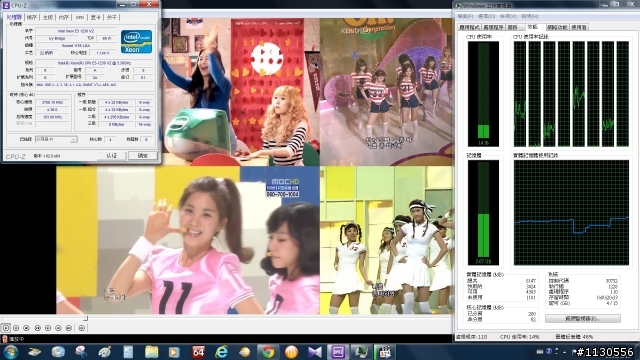Click the CPU usage gauge showing 14%
The width and height of the screenshot is (640, 360).
point(483,93)
